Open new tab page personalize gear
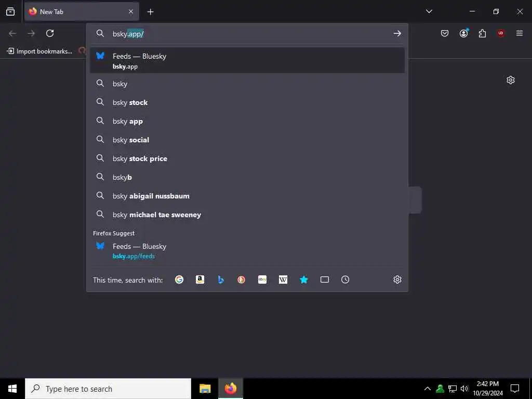This screenshot has width=532, height=399. (x=510, y=80)
